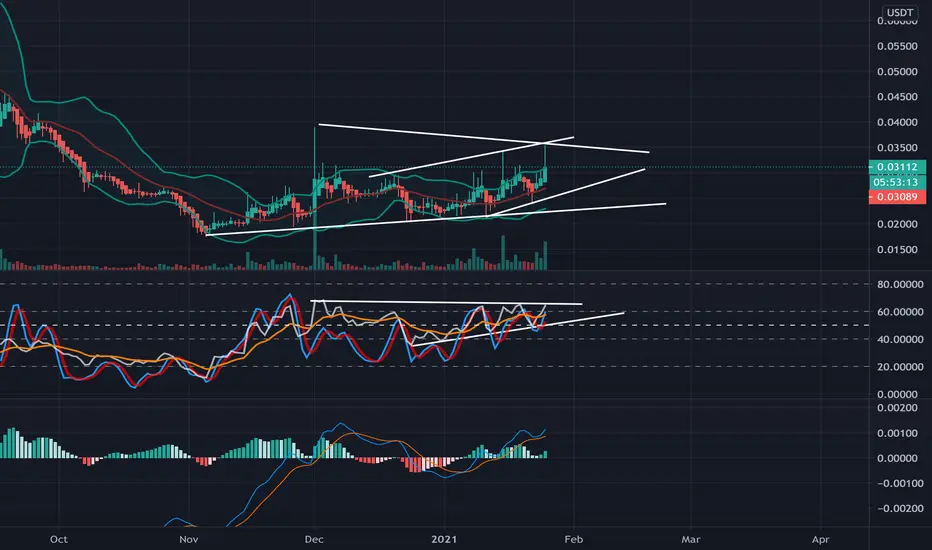Click the 0.04000 price axis label

[x=897, y=122]
